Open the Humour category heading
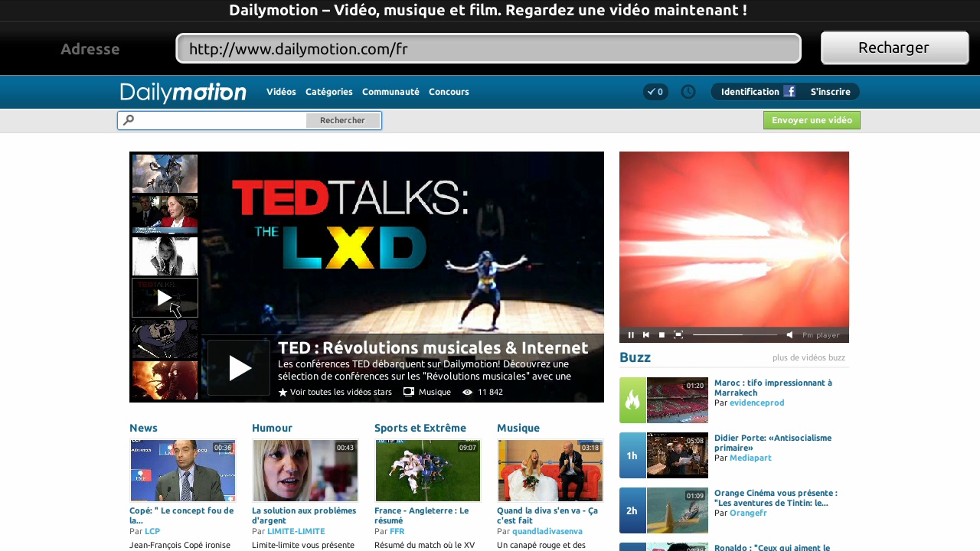The width and height of the screenshot is (980, 551). pyautogui.click(x=272, y=428)
